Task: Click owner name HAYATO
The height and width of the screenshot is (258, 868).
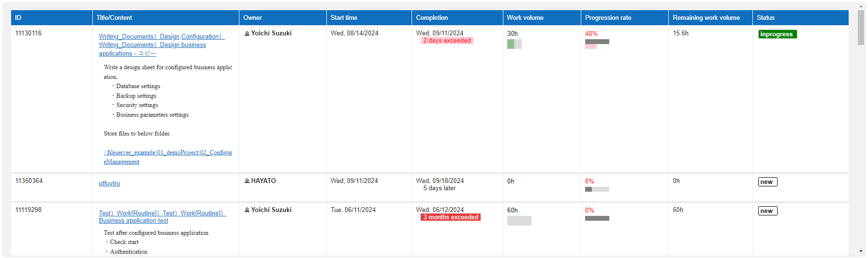Action: coord(264,181)
